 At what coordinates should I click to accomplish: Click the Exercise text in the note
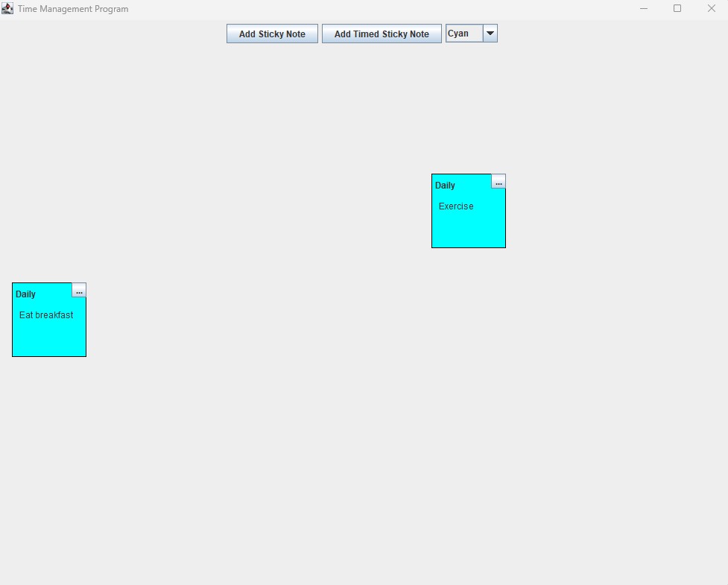[456, 206]
